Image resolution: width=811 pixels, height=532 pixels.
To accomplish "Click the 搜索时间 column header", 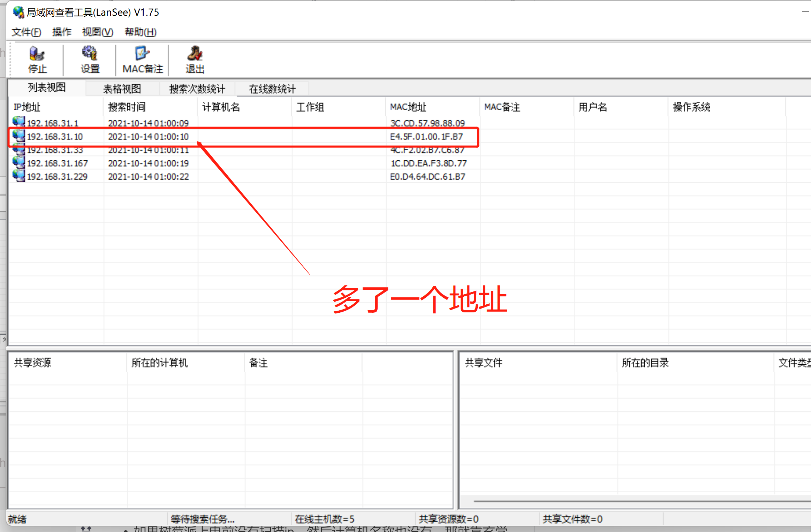I will pos(127,107).
